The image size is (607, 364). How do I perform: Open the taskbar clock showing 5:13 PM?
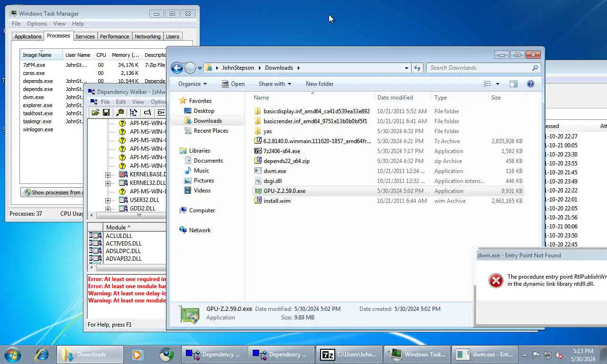583,355
